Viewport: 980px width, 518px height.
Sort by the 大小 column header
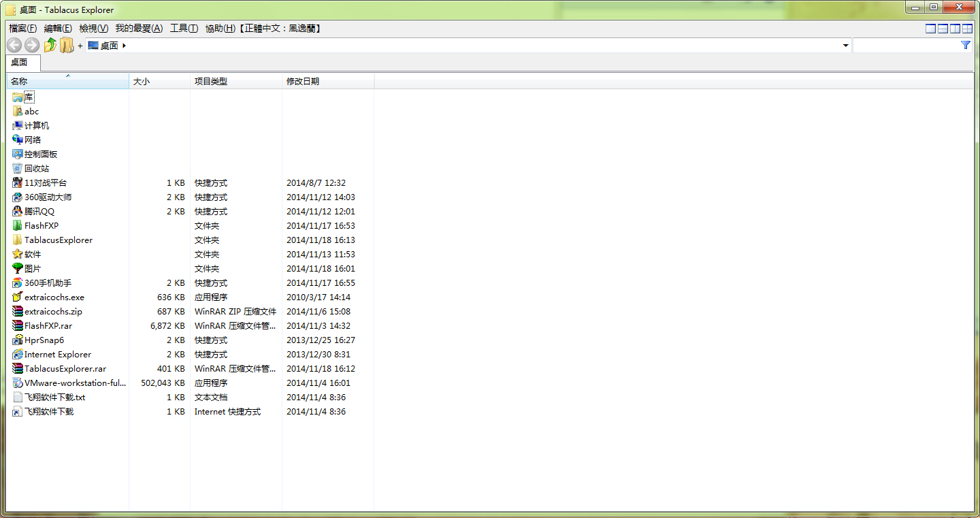coord(159,81)
